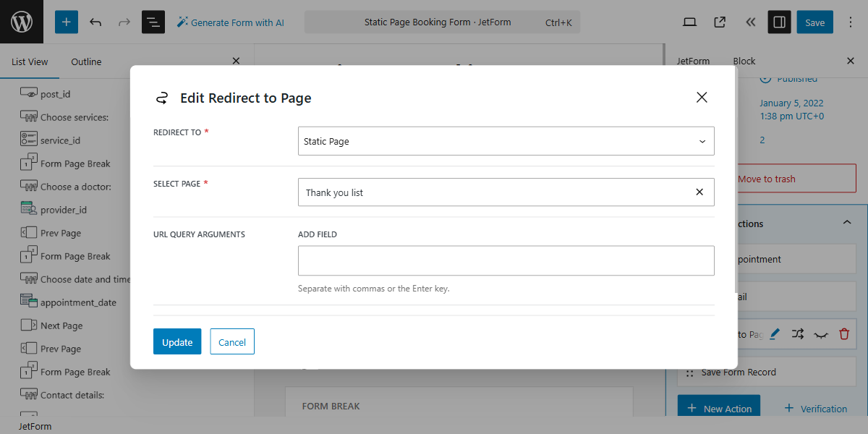
Task: Toggle action visibility closed-eye icon
Action: pos(820,334)
